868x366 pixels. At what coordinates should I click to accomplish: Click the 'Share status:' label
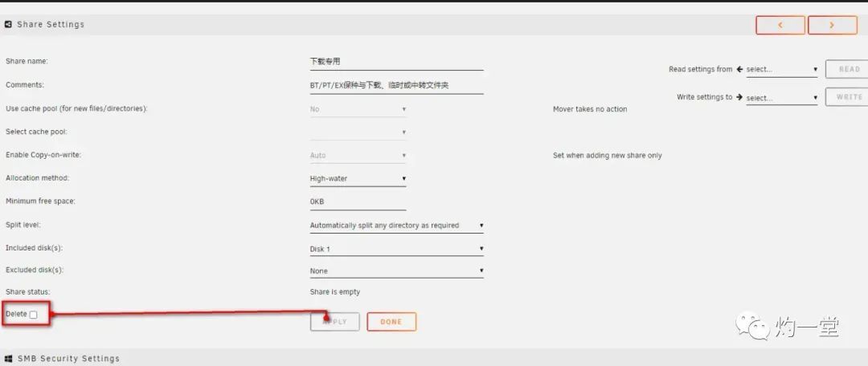pos(27,291)
